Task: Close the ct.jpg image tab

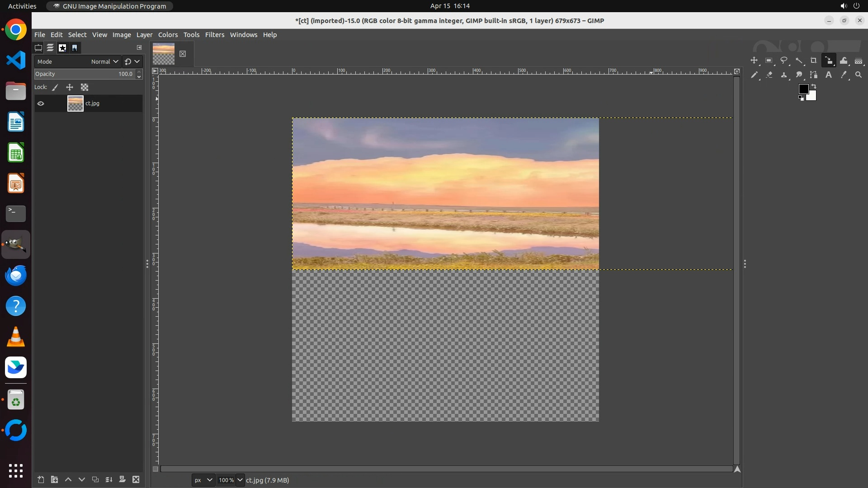Action: pos(183,54)
